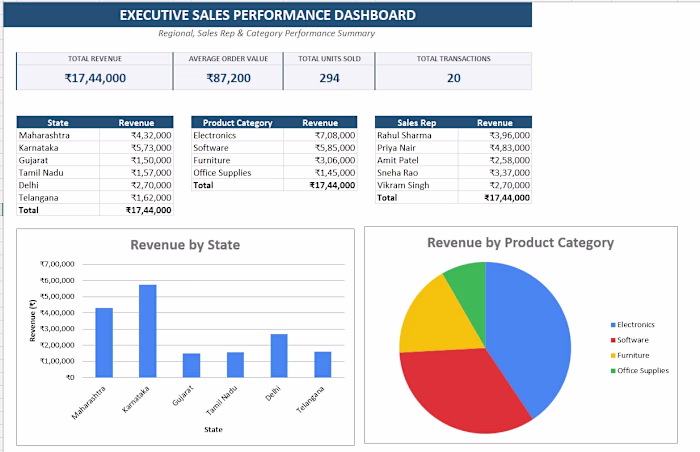Select Office Supplies revenue ₹1,45,000 cell
Screen dimensions: 700x452
[320, 173]
